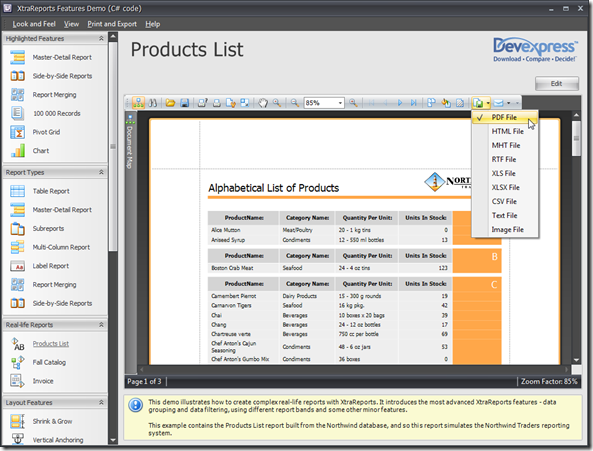
Task: Open the Fall Catalog demo
Action: pyautogui.click(x=38, y=363)
